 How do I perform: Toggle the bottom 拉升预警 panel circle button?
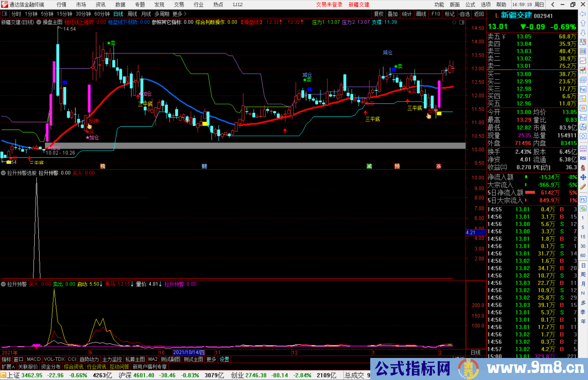(x=3, y=284)
